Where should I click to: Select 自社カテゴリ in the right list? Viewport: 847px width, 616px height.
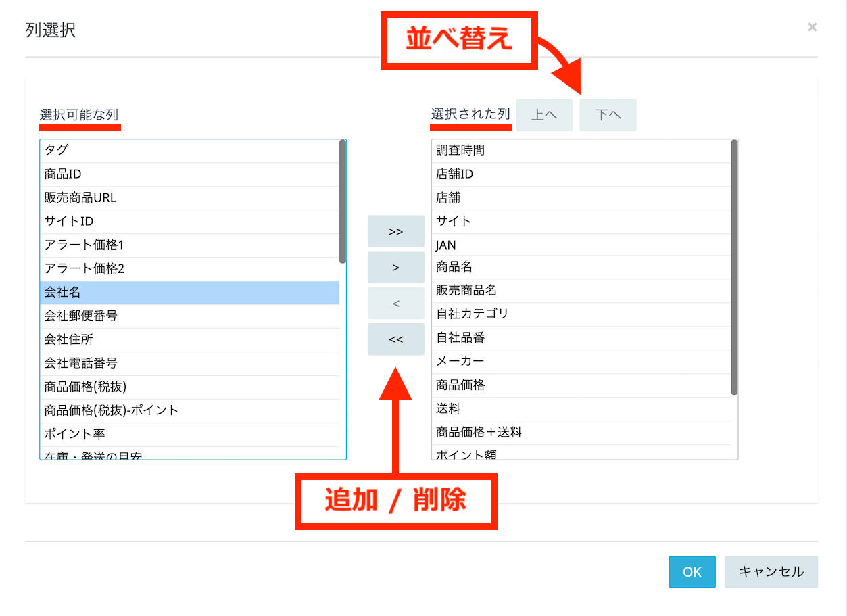[x=581, y=314]
